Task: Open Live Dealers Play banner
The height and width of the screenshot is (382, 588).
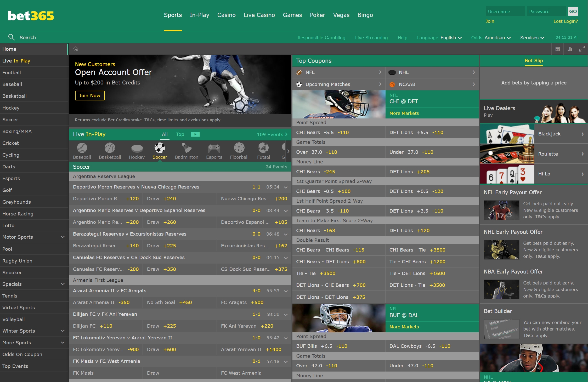Action: coord(534,112)
